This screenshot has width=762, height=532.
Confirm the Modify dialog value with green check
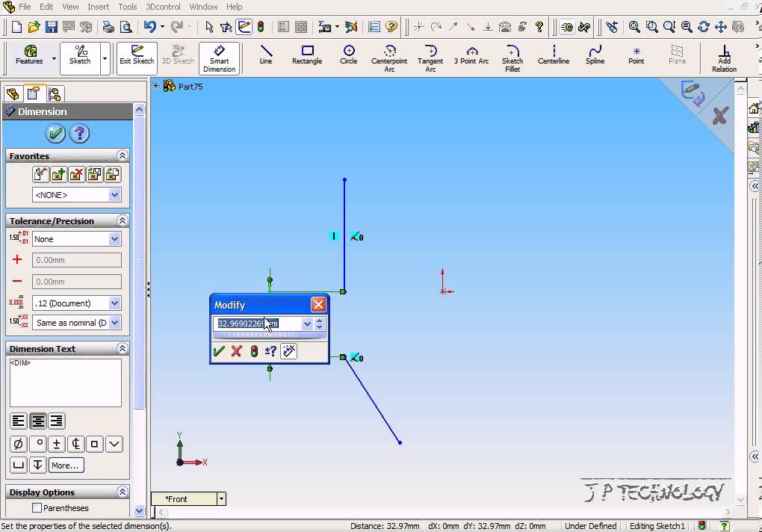tap(219, 350)
